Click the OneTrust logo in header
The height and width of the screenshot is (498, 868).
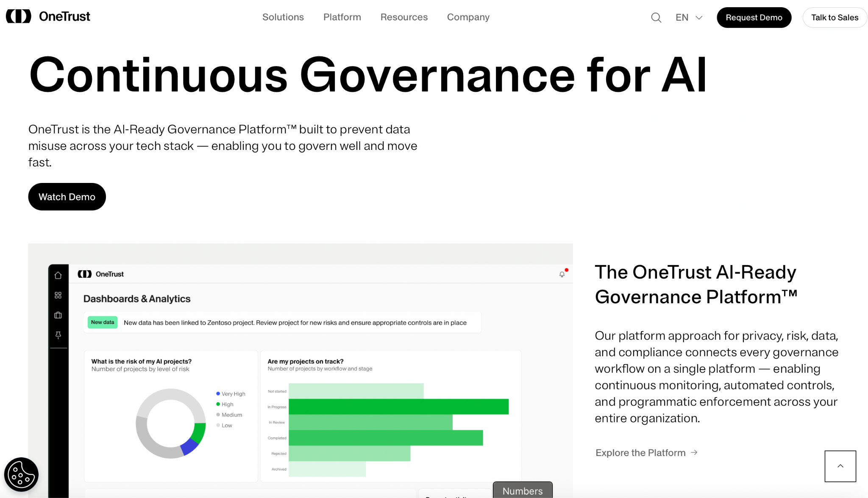48,17
